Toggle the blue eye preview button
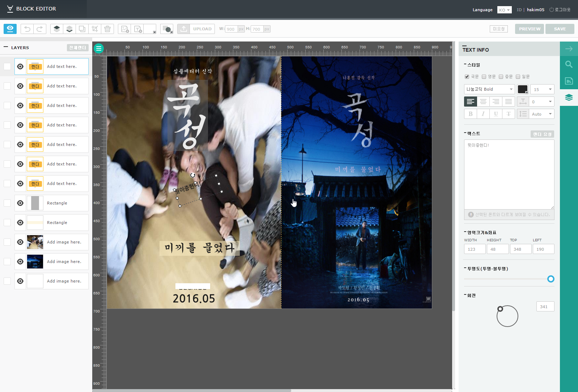Screen dimensions: 578x392 tap(10, 29)
